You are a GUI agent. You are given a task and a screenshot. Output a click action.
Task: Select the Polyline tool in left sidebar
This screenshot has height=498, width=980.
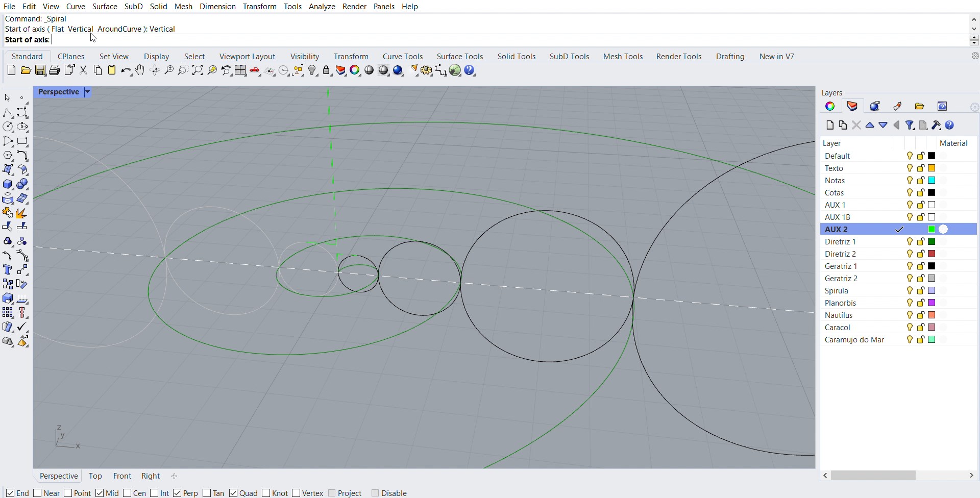coord(8,112)
